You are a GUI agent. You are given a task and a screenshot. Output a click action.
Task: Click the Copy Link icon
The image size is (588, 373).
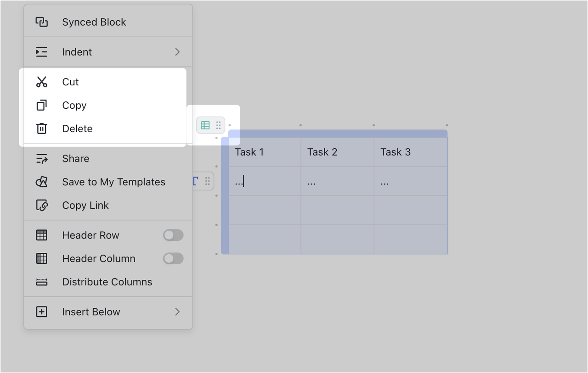pyautogui.click(x=42, y=206)
